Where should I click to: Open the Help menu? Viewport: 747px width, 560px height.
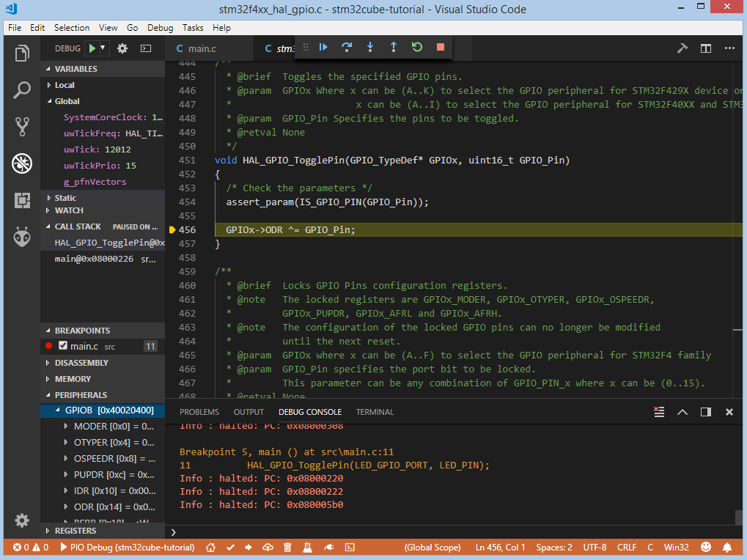[221, 28]
